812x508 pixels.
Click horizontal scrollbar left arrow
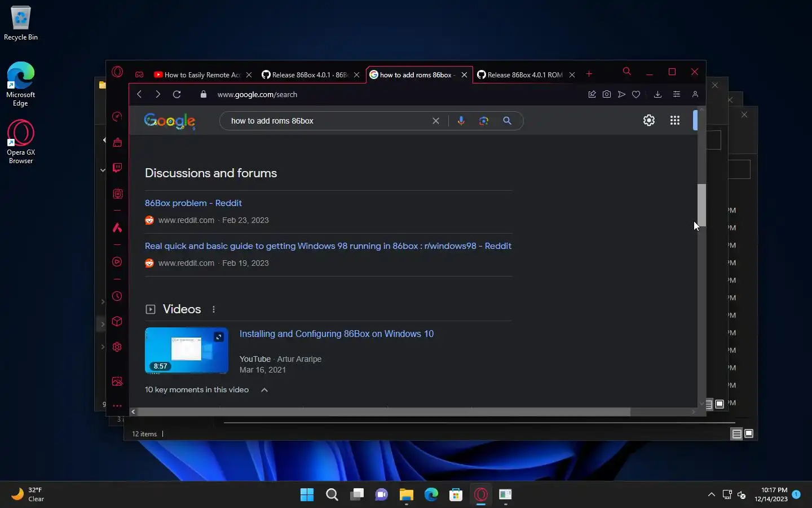pos(134,412)
